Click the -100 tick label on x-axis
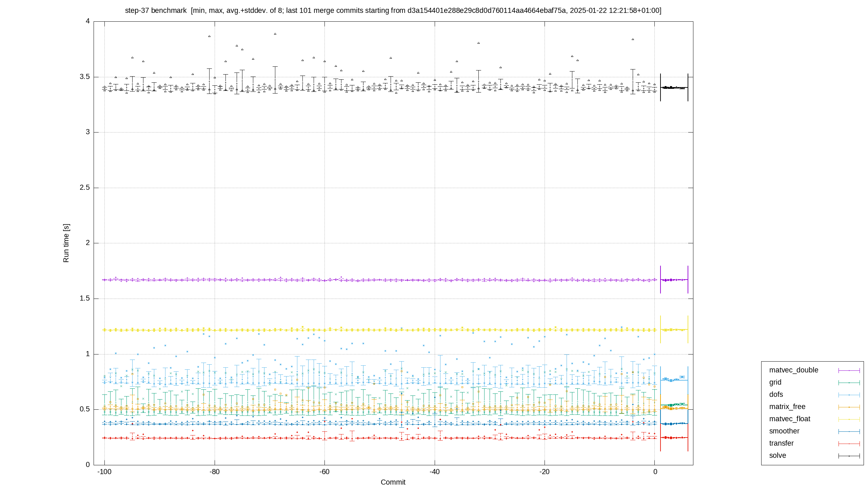Image resolution: width=868 pixels, height=488 pixels. (104, 472)
